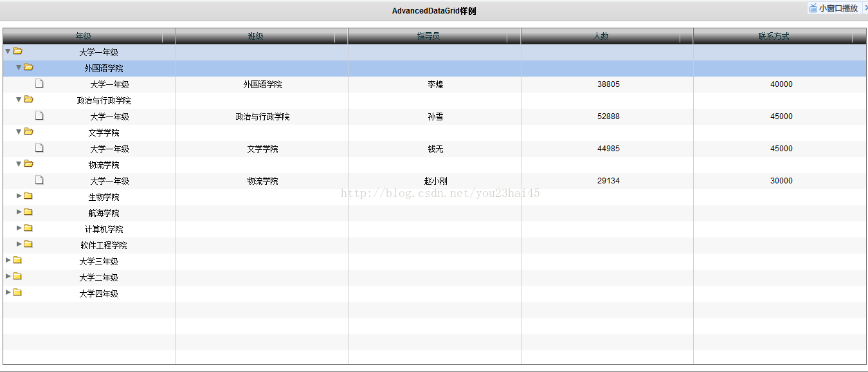Click 物流学院 cell in the 班级 column
Viewport: 868px width, 372px height.
click(263, 181)
